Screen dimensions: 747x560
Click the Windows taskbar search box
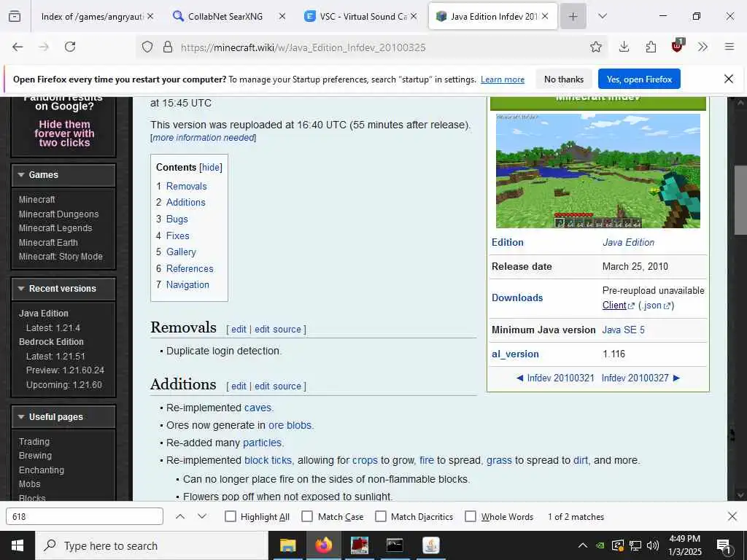click(152, 545)
